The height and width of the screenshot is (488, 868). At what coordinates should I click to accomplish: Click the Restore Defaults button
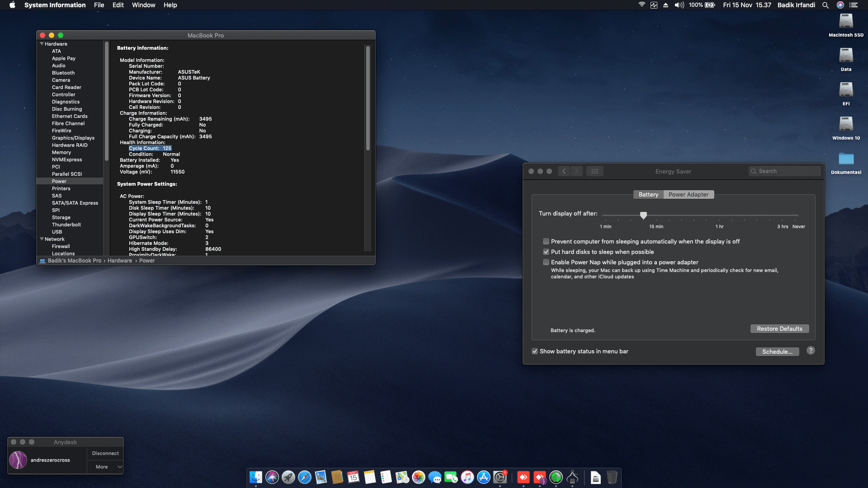point(779,328)
